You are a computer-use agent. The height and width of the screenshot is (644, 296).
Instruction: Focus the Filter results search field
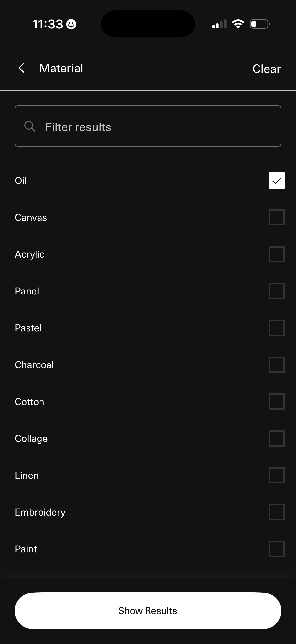point(155,126)
